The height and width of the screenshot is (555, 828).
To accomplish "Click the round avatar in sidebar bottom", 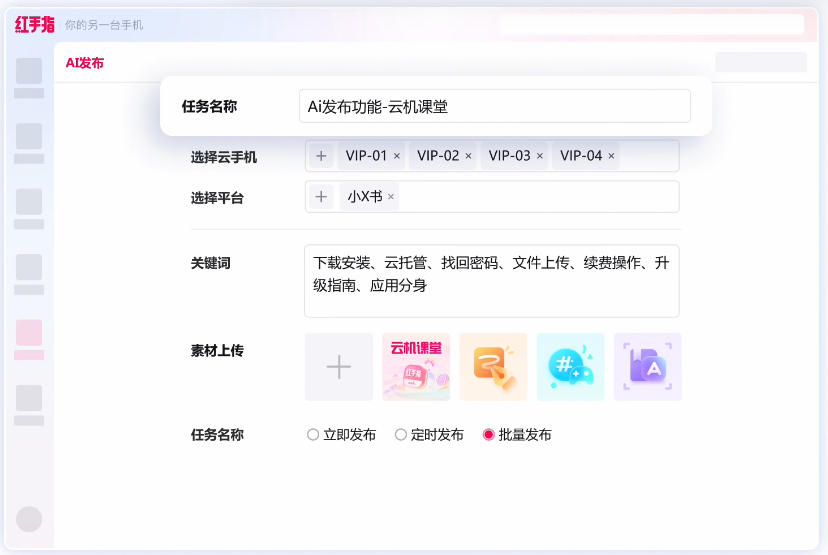I will click(x=29, y=519).
